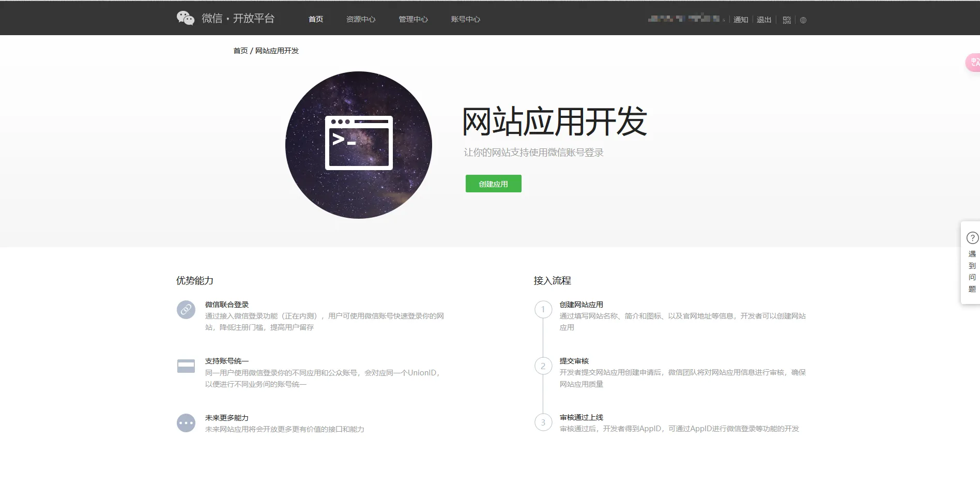Select 首页 in the navigation bar
980x485 pixels.
tap(315, 19)
